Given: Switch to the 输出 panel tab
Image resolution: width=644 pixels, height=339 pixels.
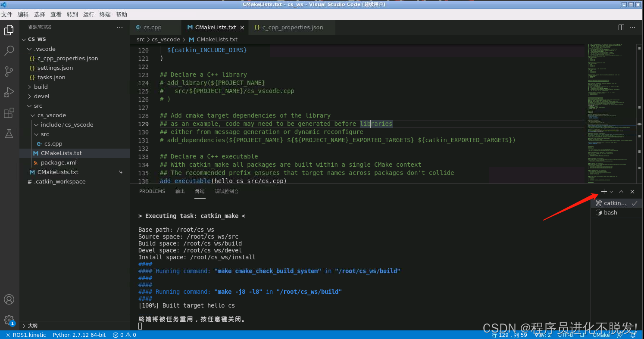Looking at the screenshot, I should pos(180,191).
